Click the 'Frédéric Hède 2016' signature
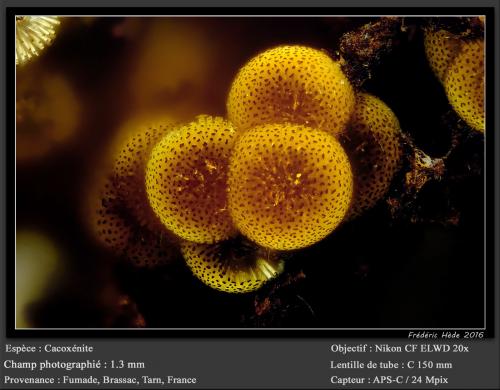This screenshot has width=500, height=390. point(446,335)
